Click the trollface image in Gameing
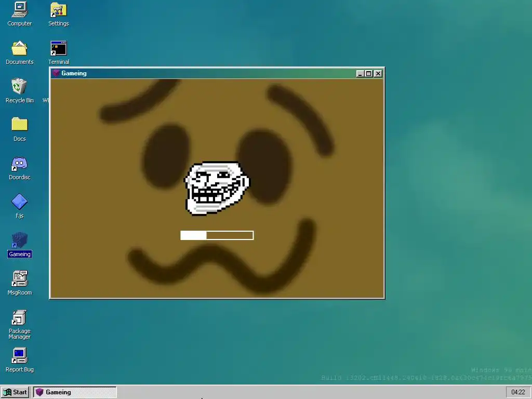 pos(217,188)
